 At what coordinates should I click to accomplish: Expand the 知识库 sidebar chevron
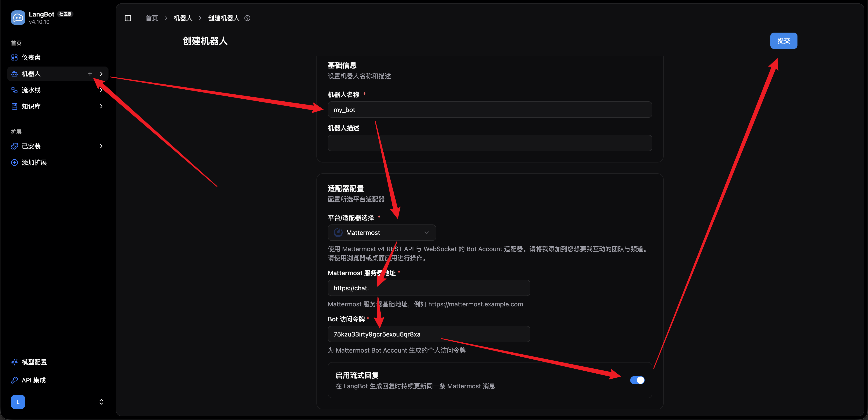pos(101,106)
